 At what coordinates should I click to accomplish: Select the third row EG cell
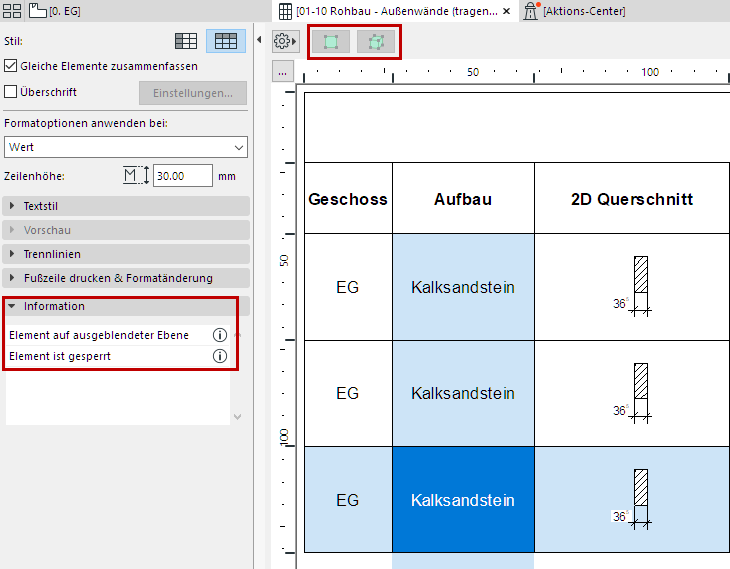[348, 500]
